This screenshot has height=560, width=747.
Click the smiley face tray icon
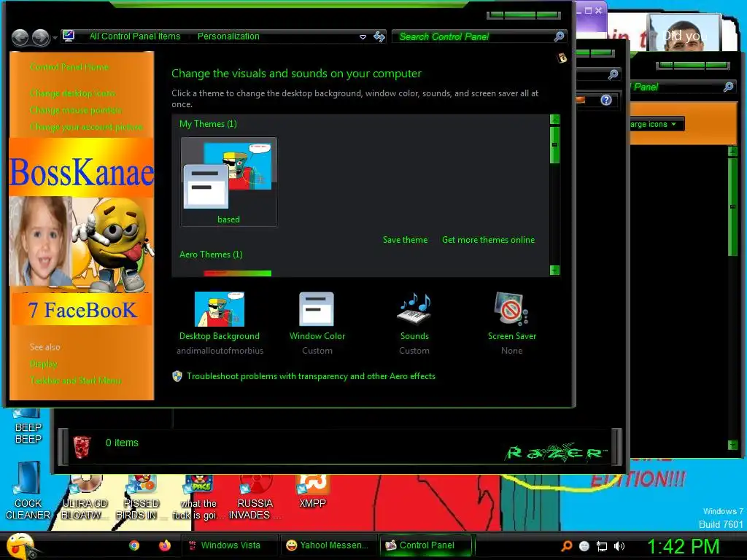coord(584,546)
